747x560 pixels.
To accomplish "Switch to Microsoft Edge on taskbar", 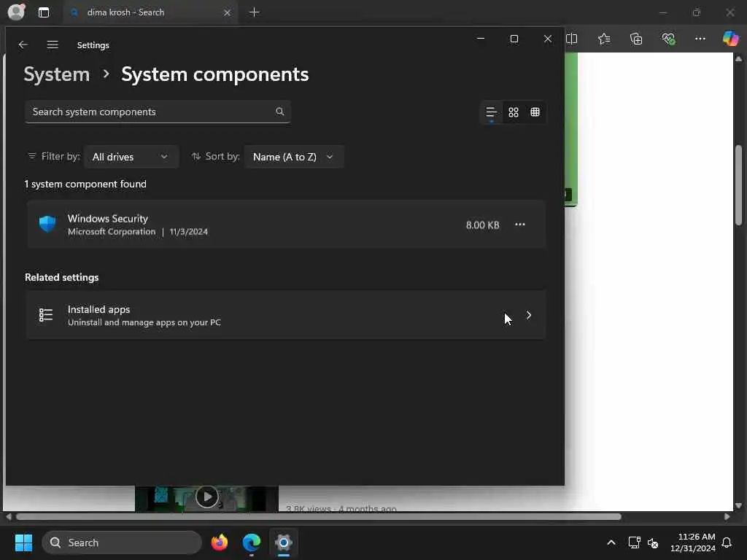I will pyautogui.click(x=252, y=542).
